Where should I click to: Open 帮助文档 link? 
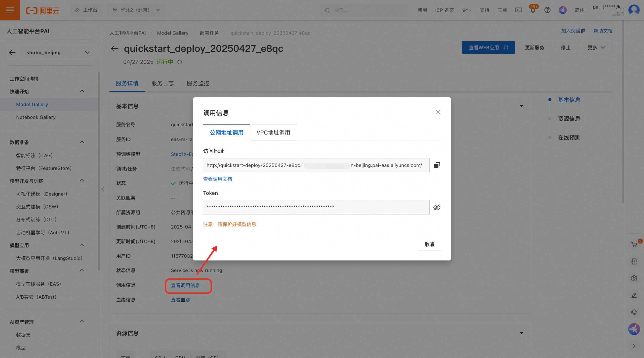tap(603, 31)
